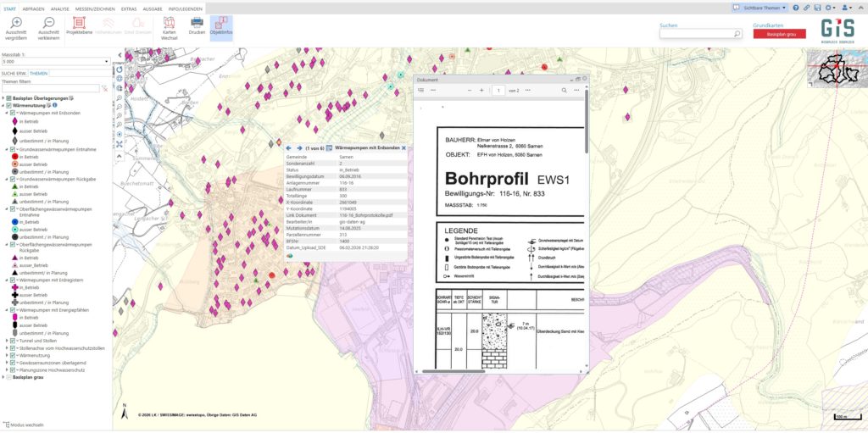Select the Projektebene tool
868x433 pixels.
tap(79, 25)
